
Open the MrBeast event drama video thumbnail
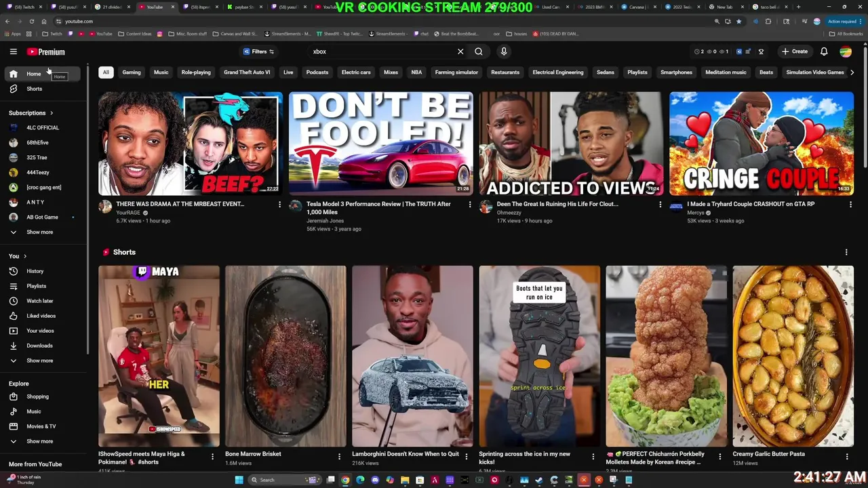tap(191, 144)
